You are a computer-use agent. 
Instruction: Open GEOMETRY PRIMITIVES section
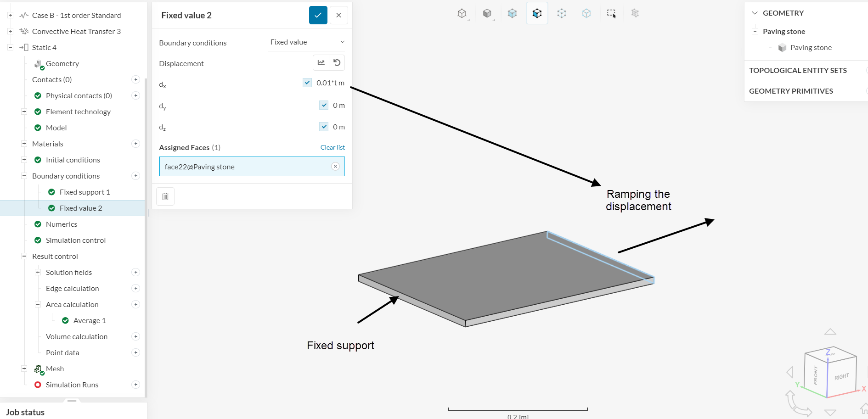[791, 91]
